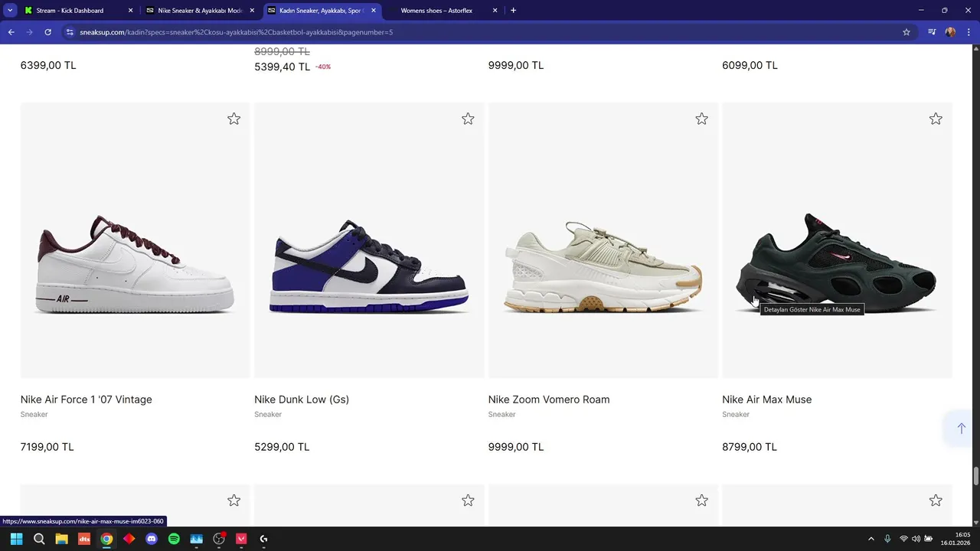The image size is (980, 551).
Task: Open Discord from the taskbar
Action: click(x=152, y=539)
